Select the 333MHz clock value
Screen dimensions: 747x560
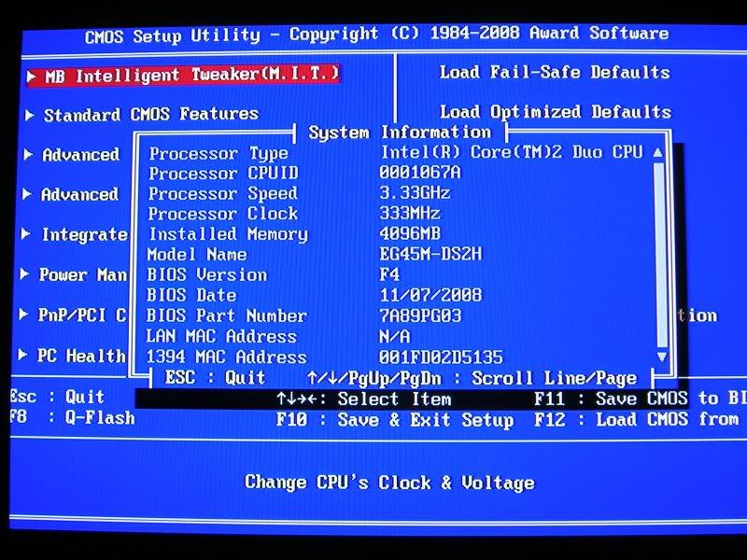click(x=410, y=213)
